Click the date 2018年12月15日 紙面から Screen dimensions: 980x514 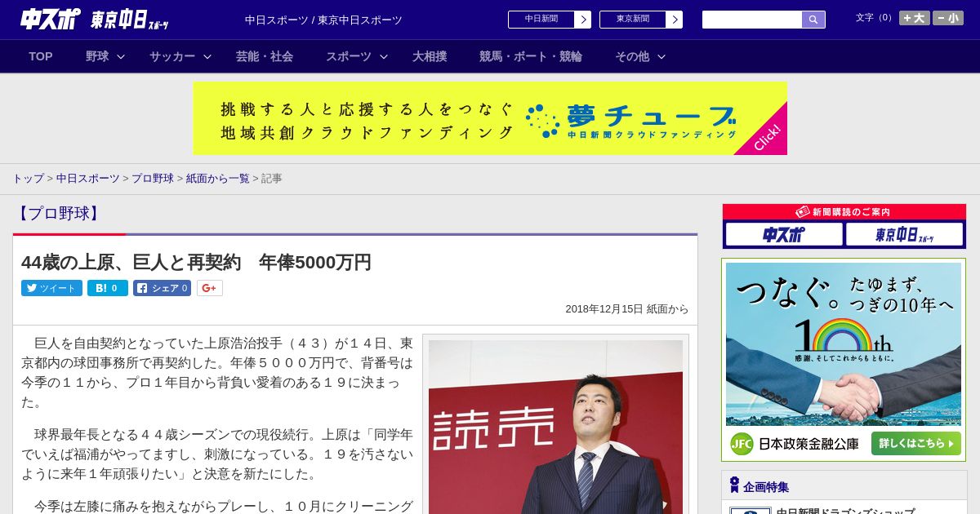627,309
